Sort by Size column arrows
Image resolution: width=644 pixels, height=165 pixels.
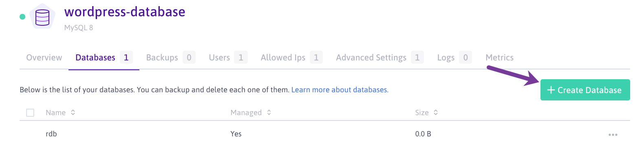coord(436,112)
